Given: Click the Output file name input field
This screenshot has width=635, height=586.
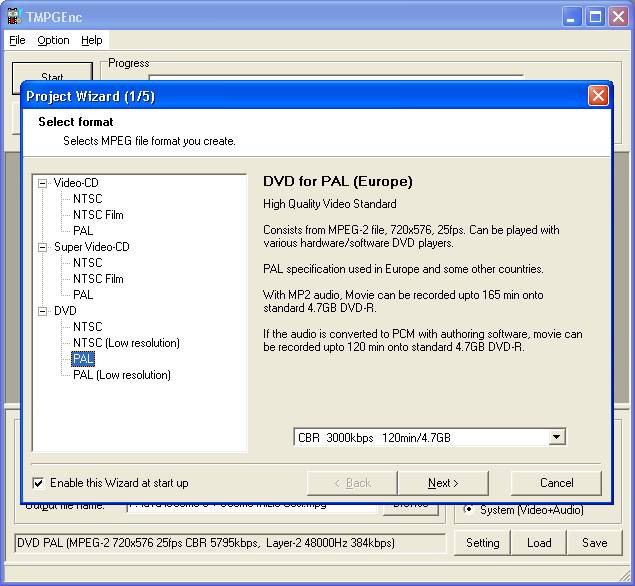Looking at the screenshot, I should pyautogui.click(x=252, y=508).
